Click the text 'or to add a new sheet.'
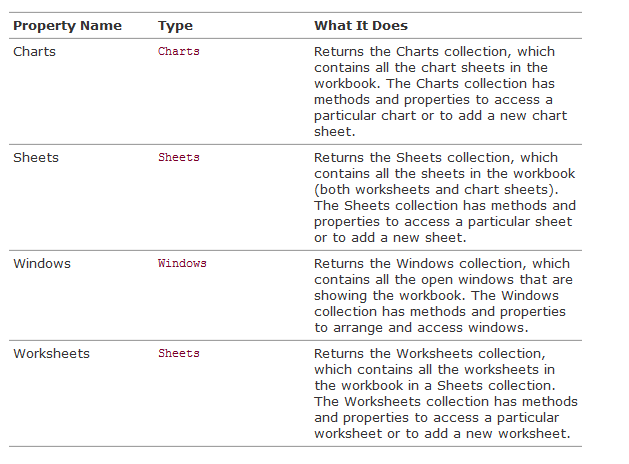Screen dimensions: 629x464 (390, 237)
